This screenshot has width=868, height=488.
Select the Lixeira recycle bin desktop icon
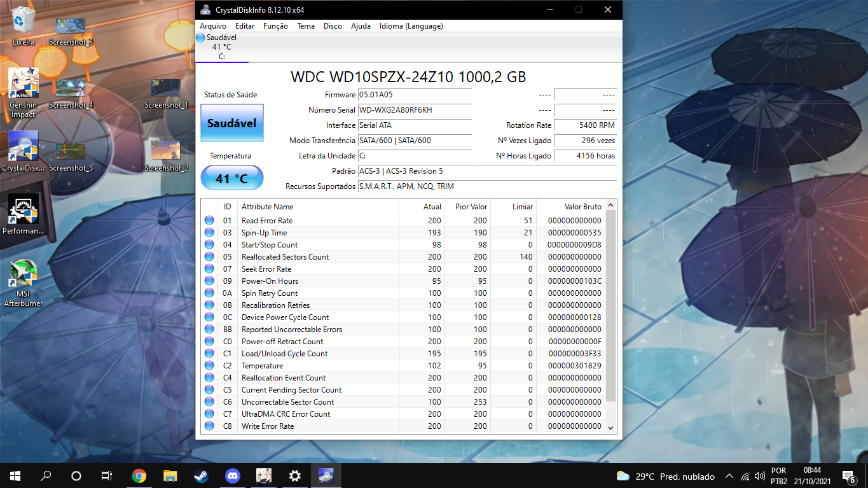(x=24, y=26)
